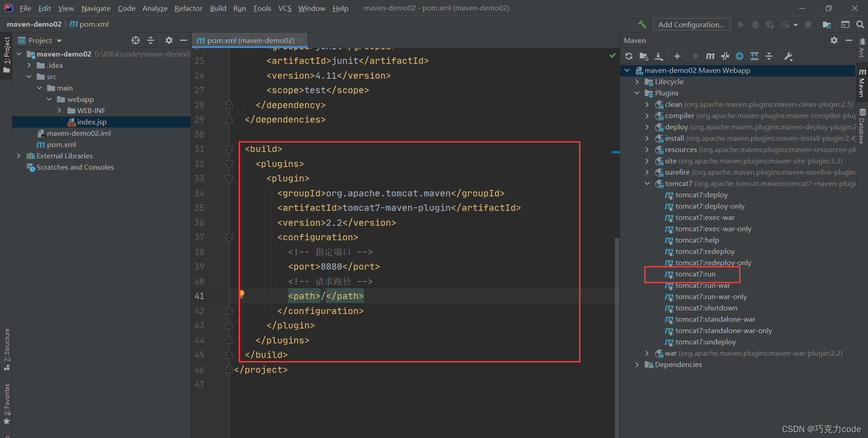
Task: Reimport all Maven projects refresh icon
Action: [629, 56]
